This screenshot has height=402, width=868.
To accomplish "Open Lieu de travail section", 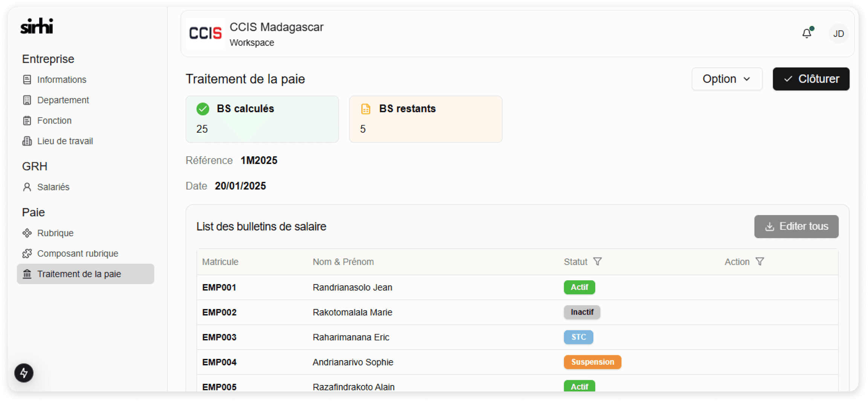I will tap(65, 141).
